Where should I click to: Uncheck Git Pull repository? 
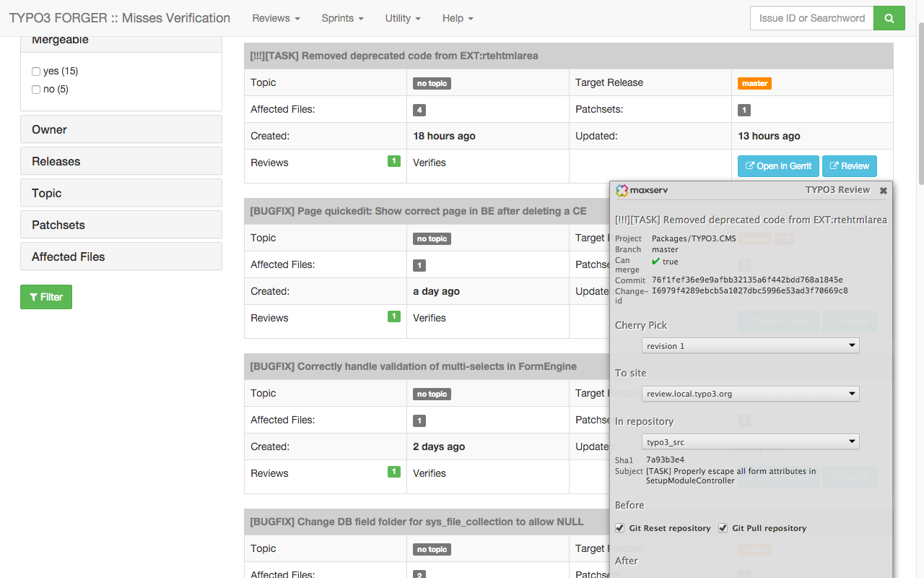click(x=723, y=528)
